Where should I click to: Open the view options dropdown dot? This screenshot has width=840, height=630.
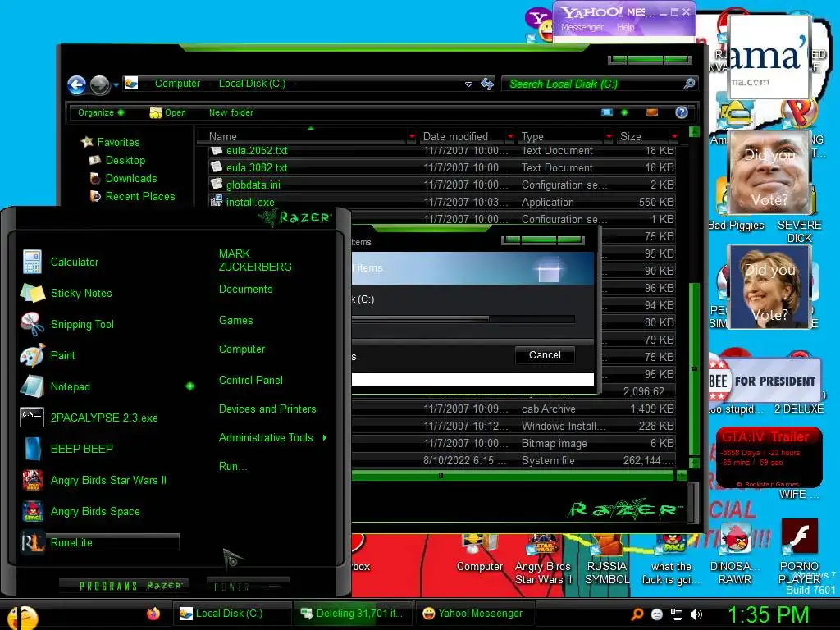624,112
